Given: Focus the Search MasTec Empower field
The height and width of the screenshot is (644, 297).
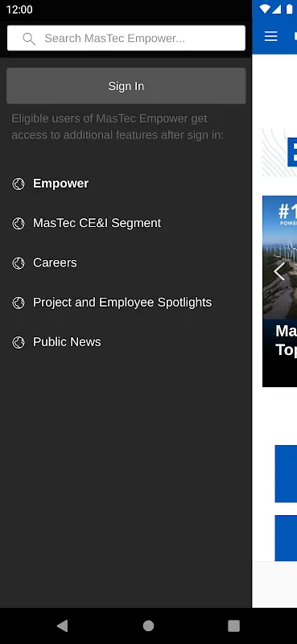Looking at the screenshot, I should click(126, 38).
